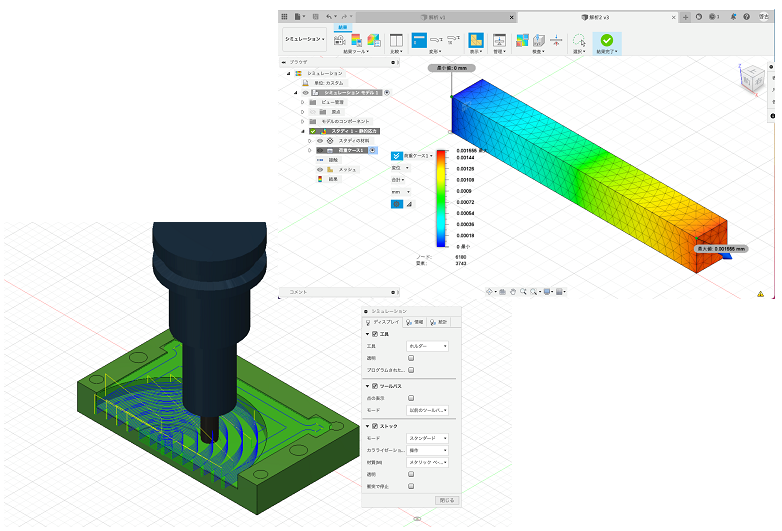Click the displacement color legend bar
The height and width of the screenshot is (531, 782).
(441, 198)
